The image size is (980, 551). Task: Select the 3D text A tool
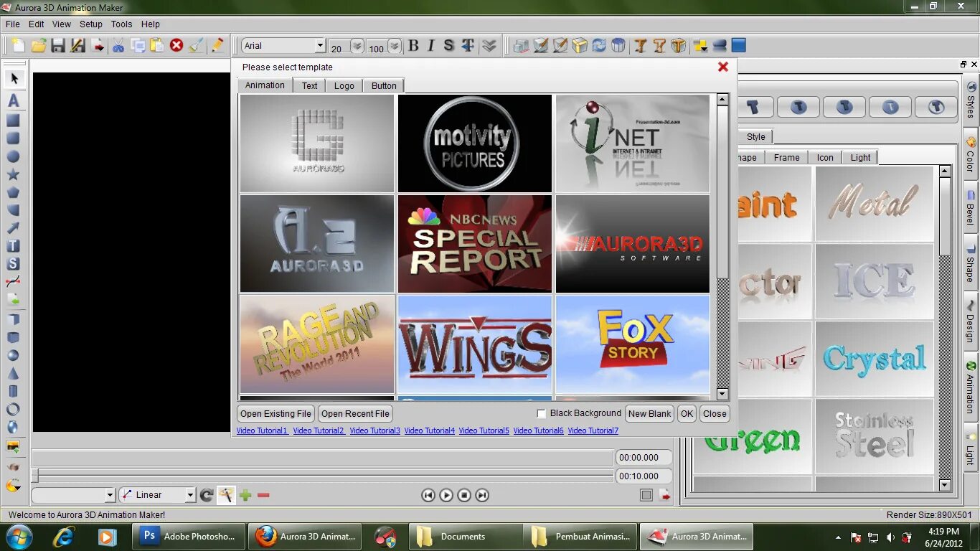click(13, 101)
